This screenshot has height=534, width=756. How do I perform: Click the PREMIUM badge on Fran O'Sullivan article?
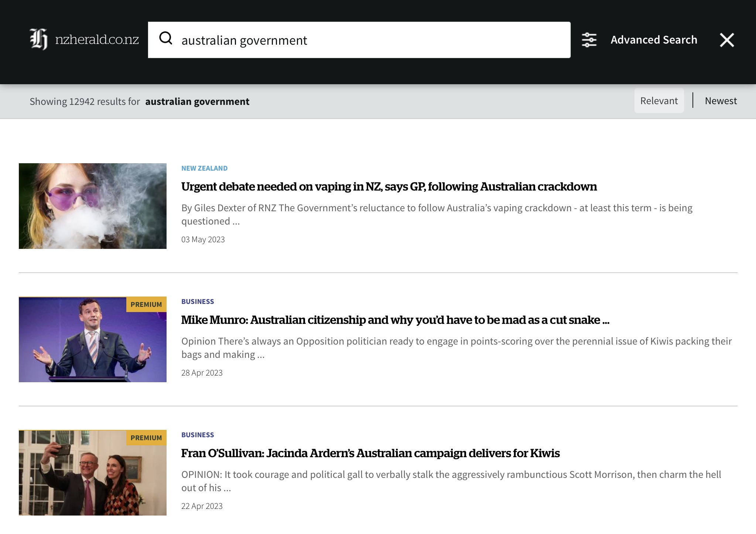146,438
